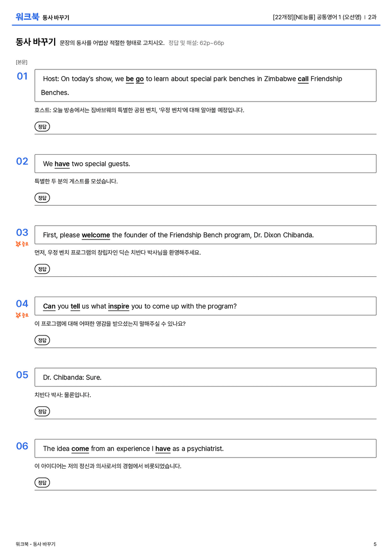Image resolution: width=392 pixels, height=555 pixels.
Task: Click the 정답 badge under question 05
Action: point(42,412)
